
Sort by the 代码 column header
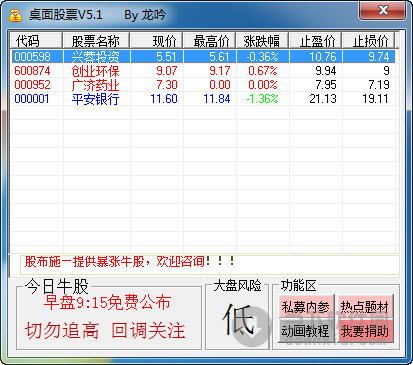coord(36,41)
